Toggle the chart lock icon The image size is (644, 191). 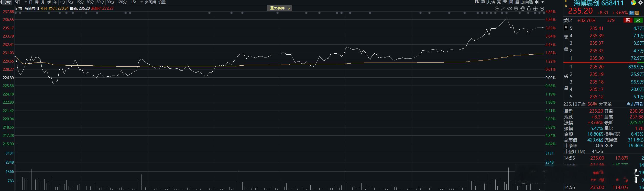[529, 8]
